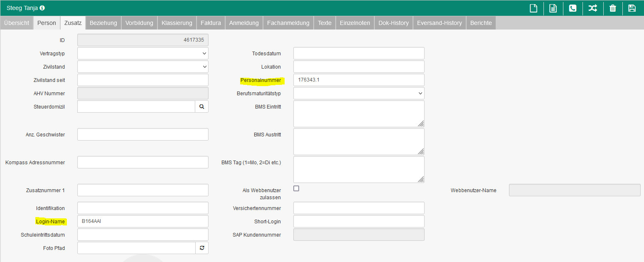
Task: Click the Schuleintrittsdatum input field
Action: [143, 235]
